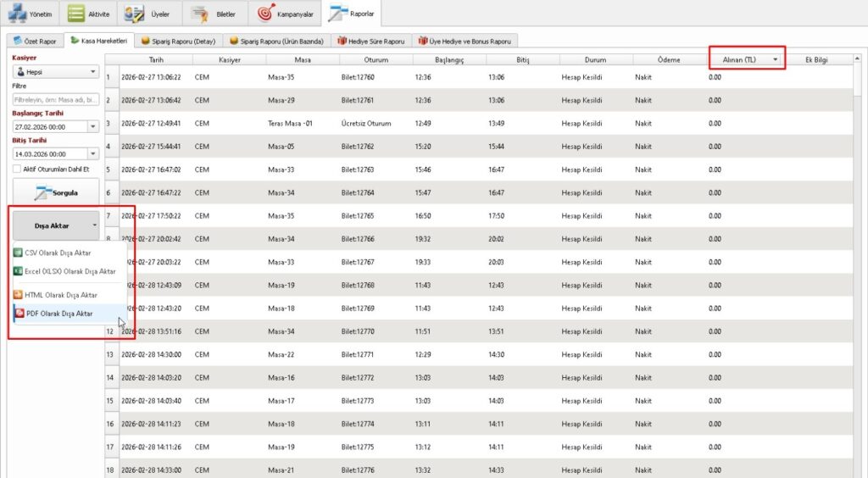Choose Excel (XLSX) Olarak Dışa Aktar
Viewport: 868px width, 478px height.
(x=64, y=271)
